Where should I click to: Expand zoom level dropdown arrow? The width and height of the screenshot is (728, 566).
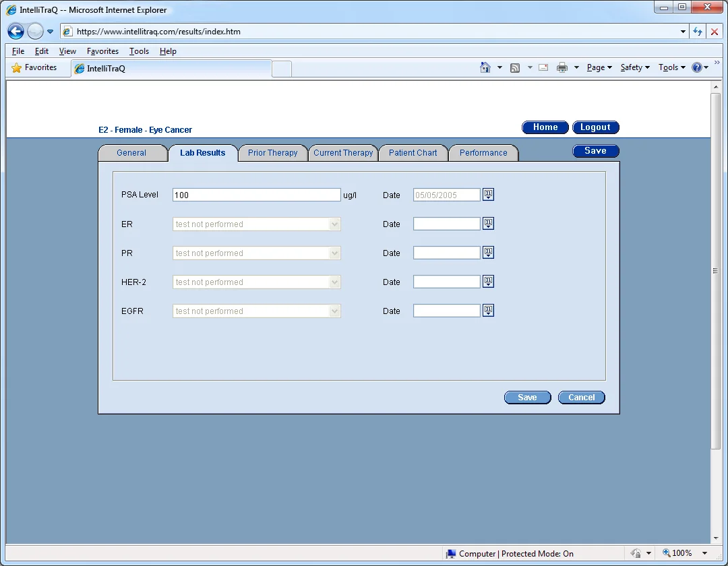[704, 553]
